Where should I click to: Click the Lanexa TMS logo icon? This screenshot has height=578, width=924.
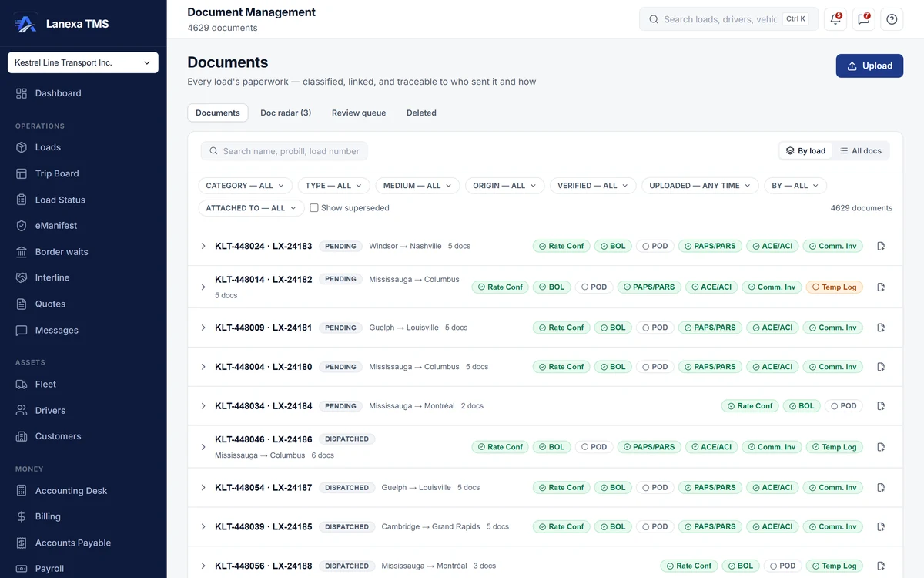tap(25, 23)
